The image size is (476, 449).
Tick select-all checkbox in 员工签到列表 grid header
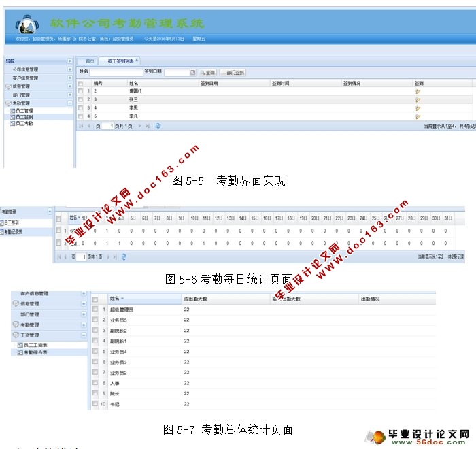click(x=80, y=84)
